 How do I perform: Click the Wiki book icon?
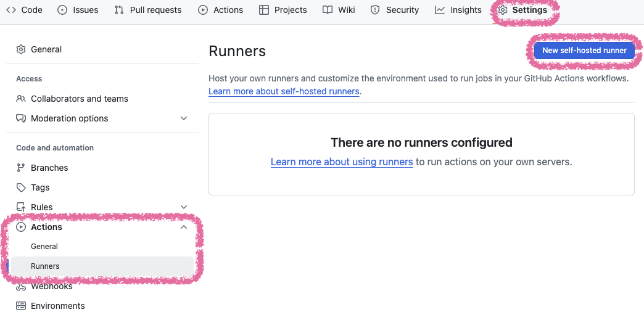(328, 10)
